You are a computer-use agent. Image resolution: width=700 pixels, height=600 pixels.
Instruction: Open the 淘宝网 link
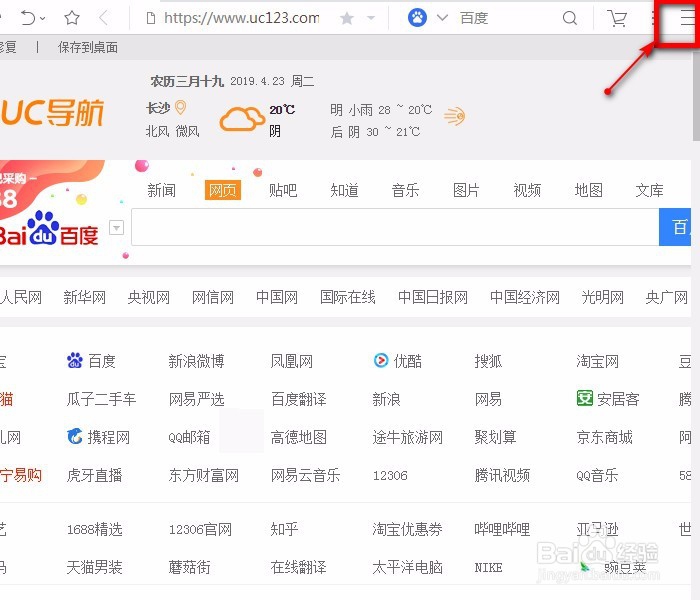(x=597, y=361)
